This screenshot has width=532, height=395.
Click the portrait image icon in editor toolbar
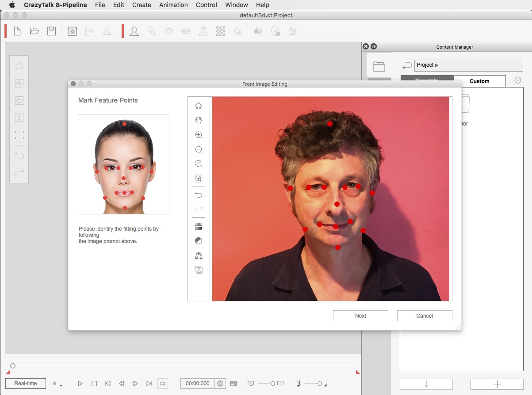(199, 270)
